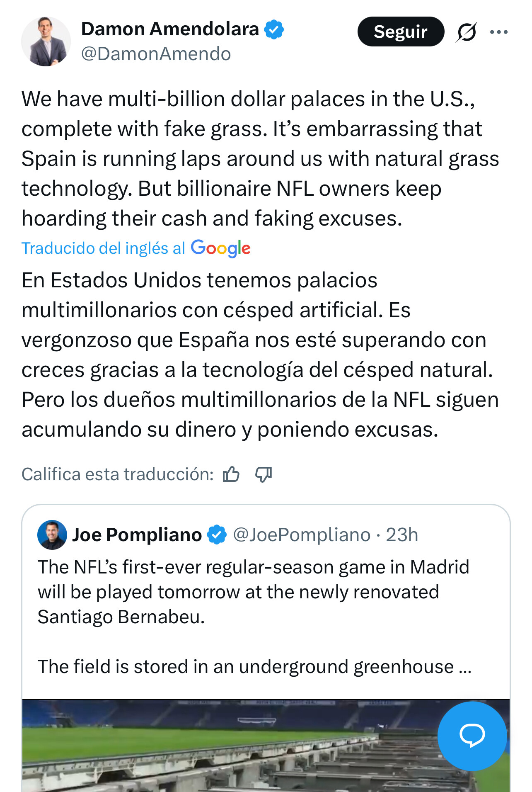Open the three-dot more options menu
Viewport: 532px width, 792px height.
coord(499,32)
